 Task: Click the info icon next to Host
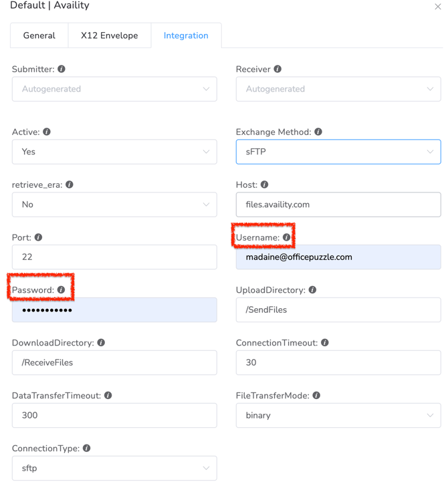pos(264,184)
